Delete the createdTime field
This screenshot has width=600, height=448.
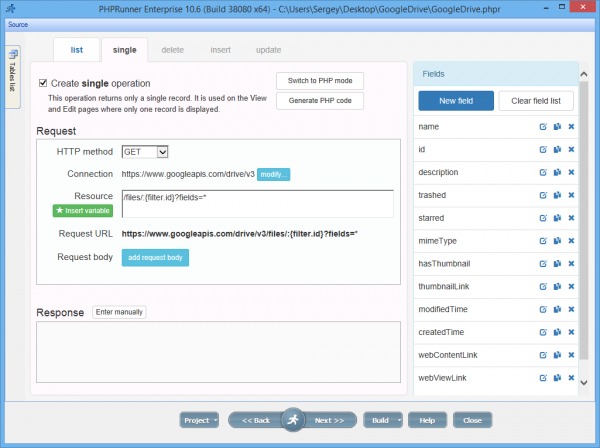(x=571, y=332)
